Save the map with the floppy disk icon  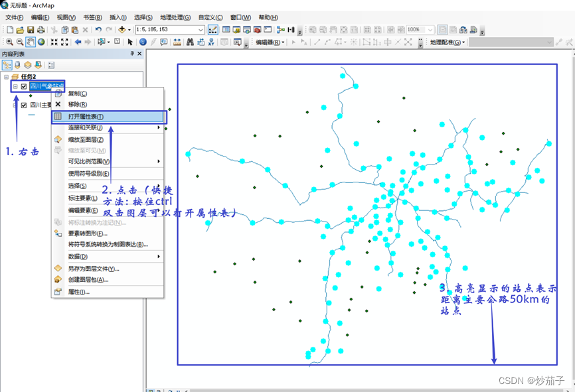31,30
